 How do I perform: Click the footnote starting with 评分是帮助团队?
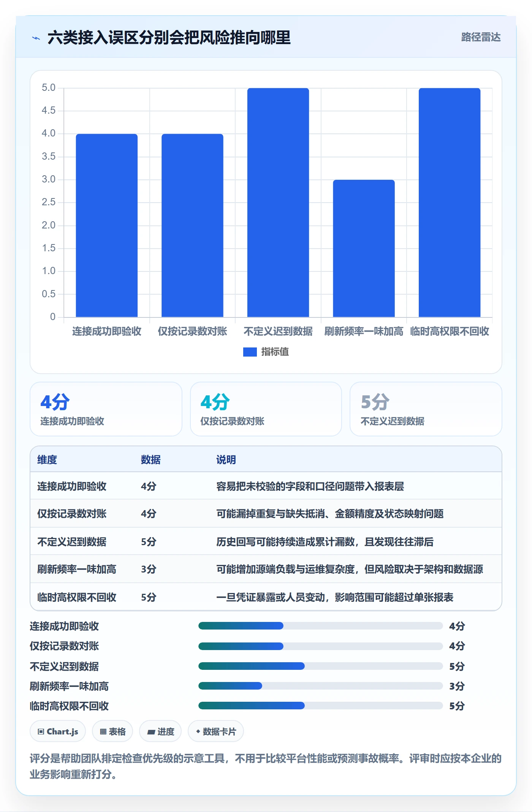pos(266,766)
